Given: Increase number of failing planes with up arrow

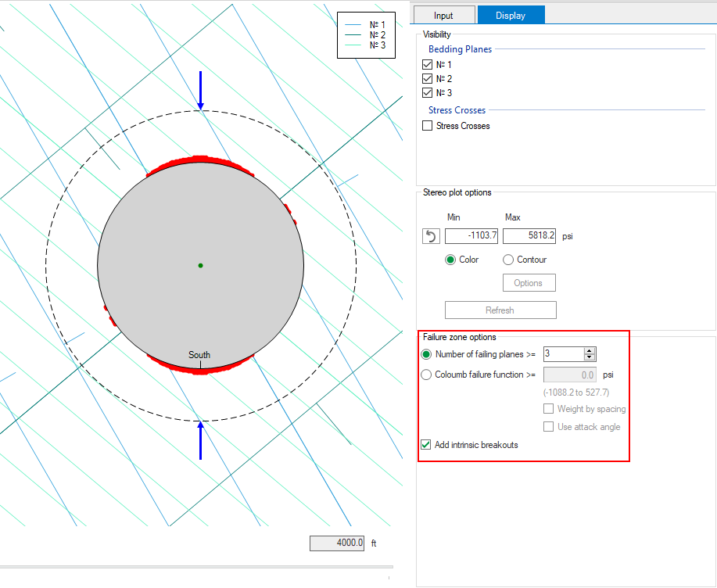Looking at the screenshot, I should pyautogui.click(x=590, y=350).
